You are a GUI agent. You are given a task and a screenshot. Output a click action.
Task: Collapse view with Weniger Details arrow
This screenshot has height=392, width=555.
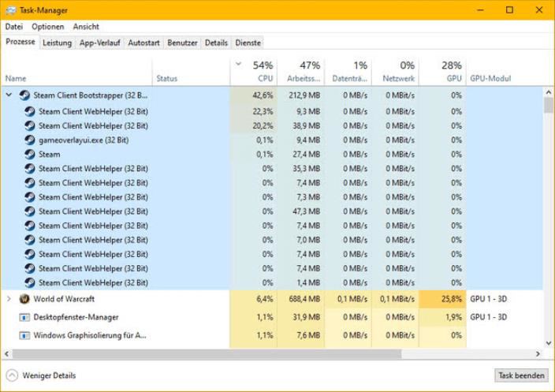click(x=12, y=375)
